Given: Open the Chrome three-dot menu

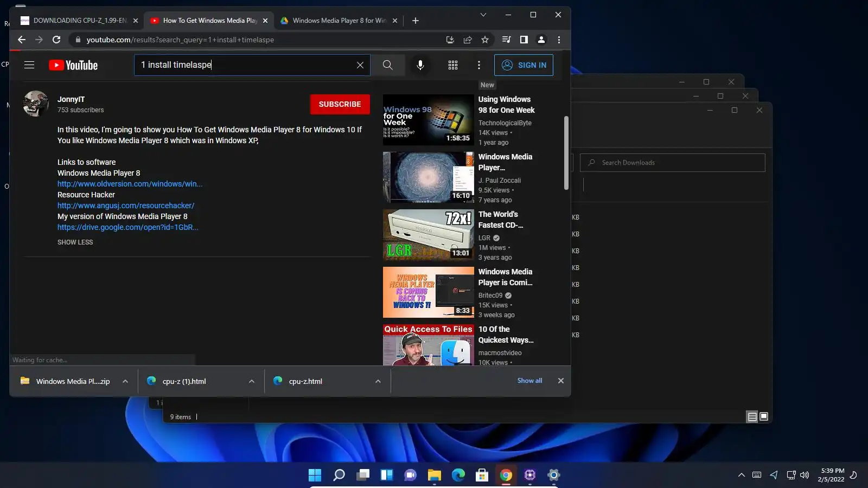Looking at the screenshot, I should tap(559, 40).
